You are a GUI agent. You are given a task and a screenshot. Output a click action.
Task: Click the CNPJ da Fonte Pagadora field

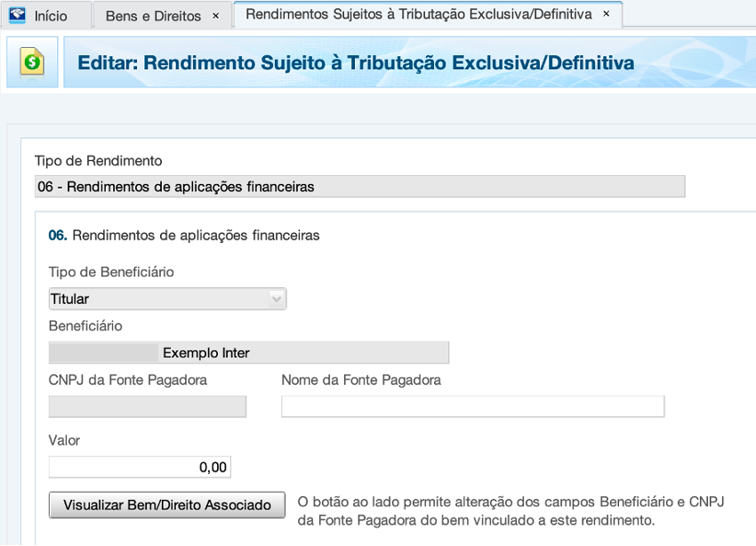coord(147,406)
